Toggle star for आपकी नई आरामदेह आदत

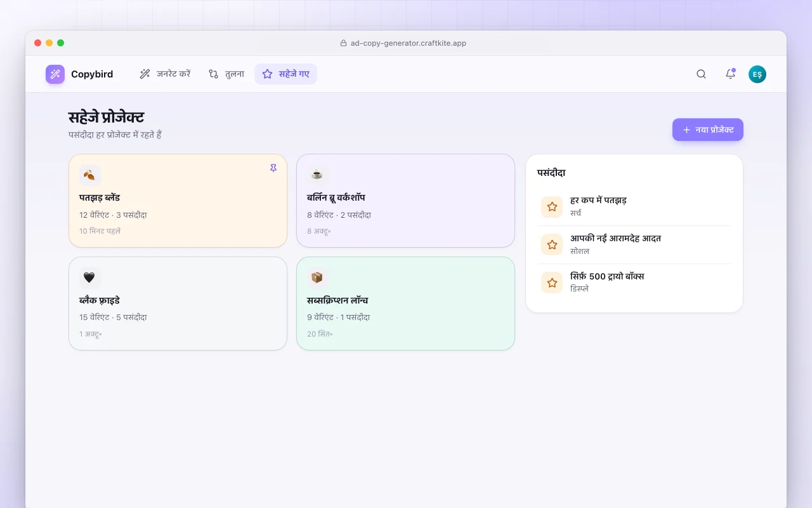point(552,245)
